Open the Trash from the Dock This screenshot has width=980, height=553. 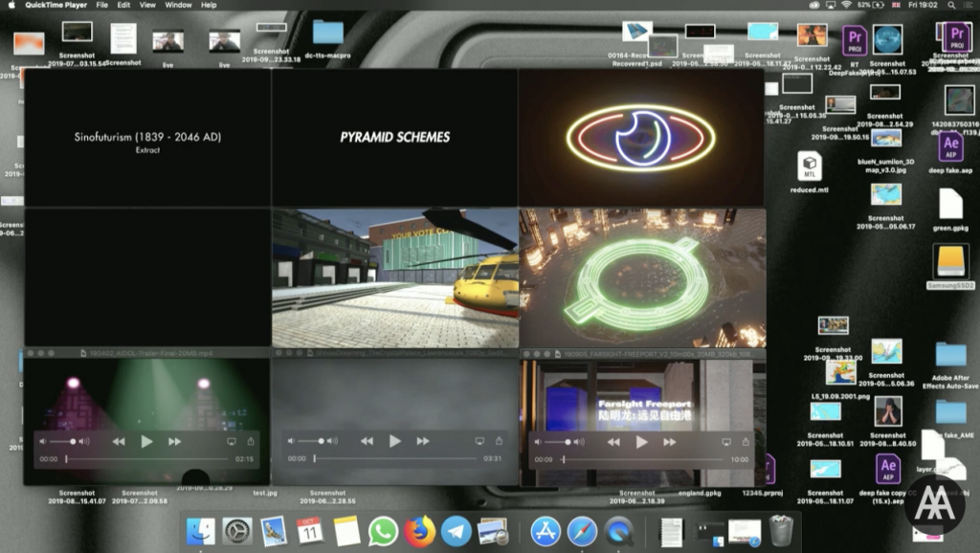[x=781, y=531]
